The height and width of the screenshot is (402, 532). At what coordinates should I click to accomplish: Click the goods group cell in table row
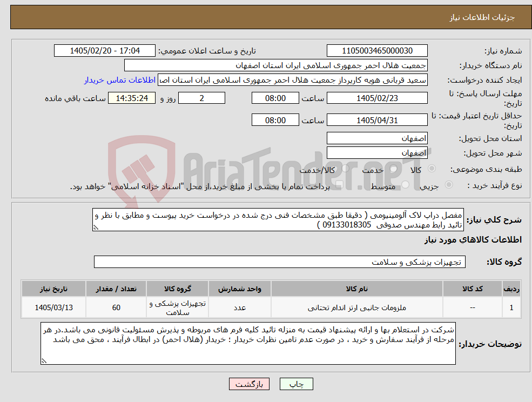coord(178,307)
